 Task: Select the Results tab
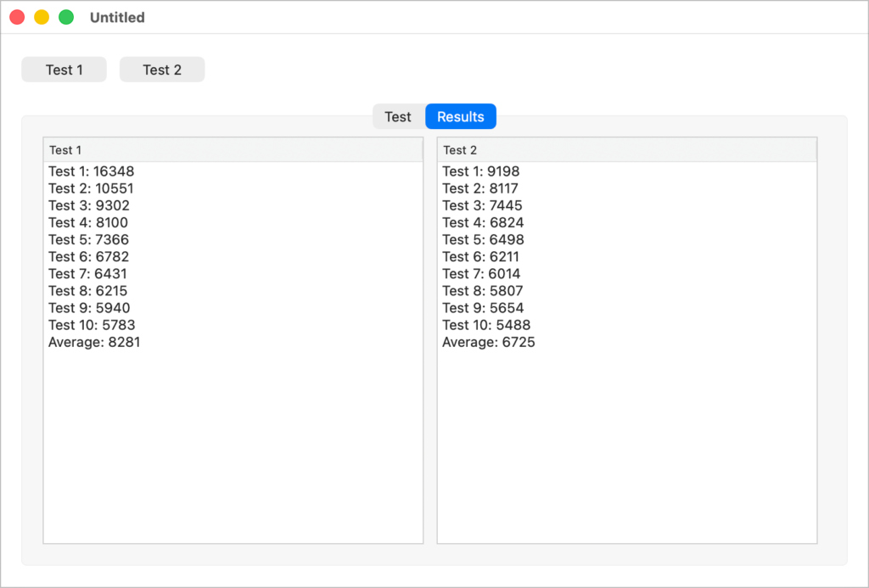460,117
